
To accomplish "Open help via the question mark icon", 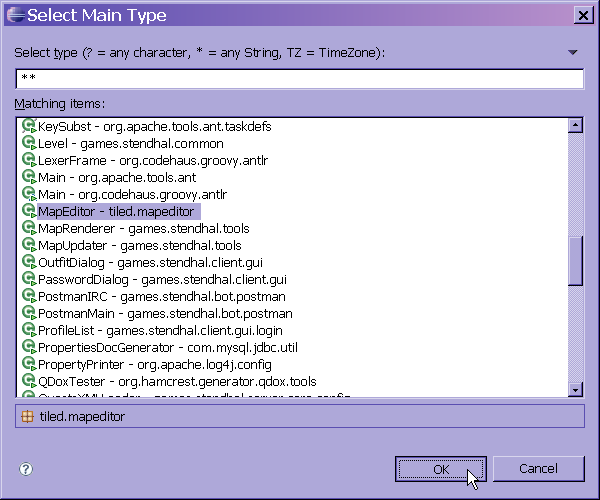I will tap(26, 469).
